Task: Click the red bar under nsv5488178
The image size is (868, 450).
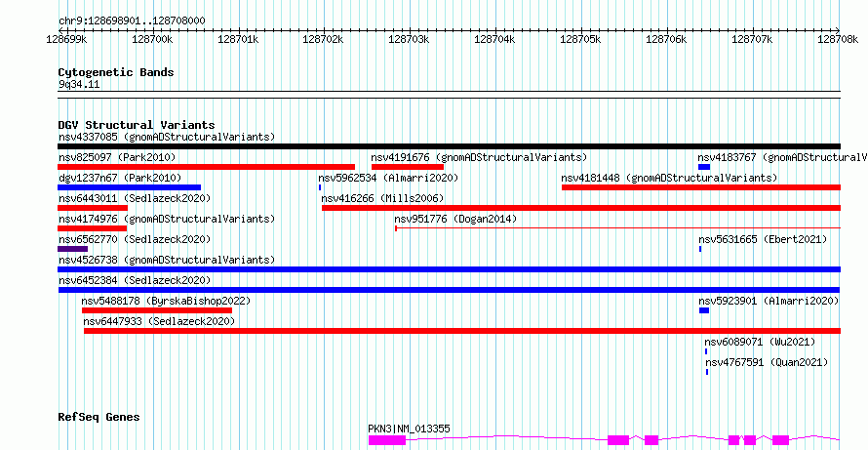Action: [x=157, y=310]
